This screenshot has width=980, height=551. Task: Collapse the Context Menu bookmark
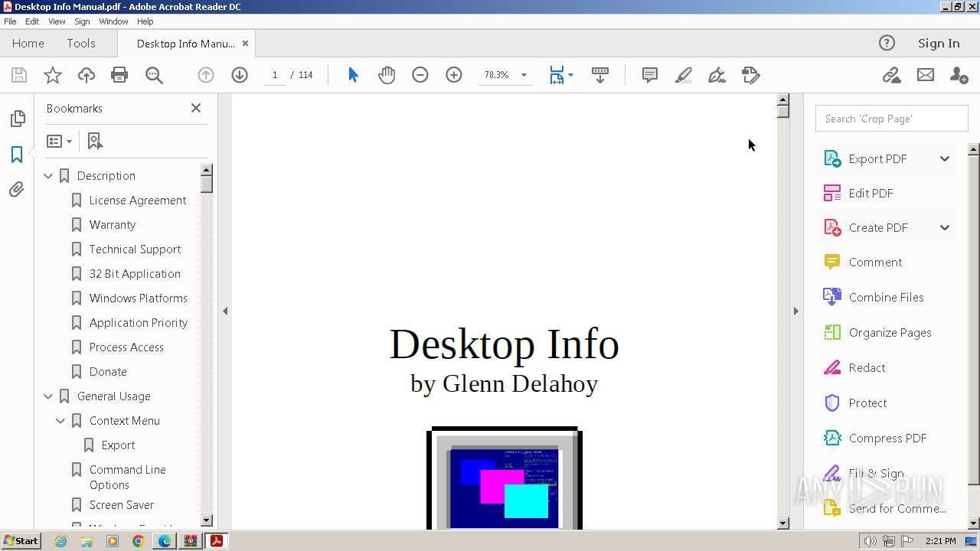pos(60,421)
